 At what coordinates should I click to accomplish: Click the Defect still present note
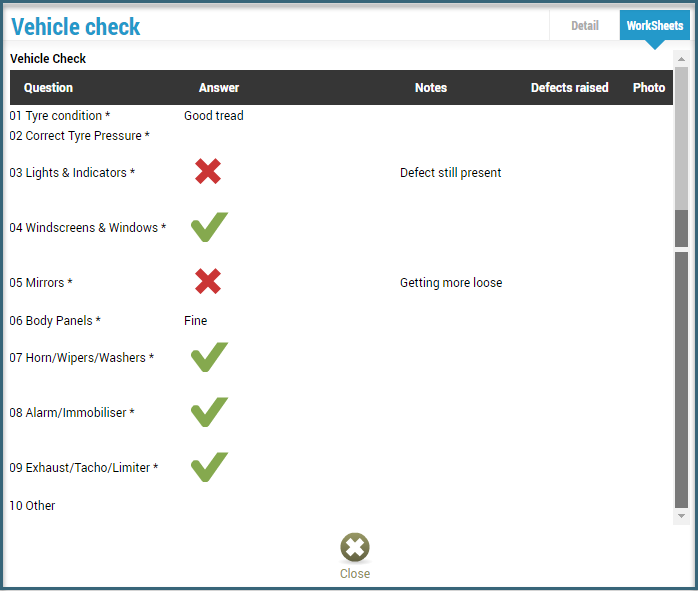point(450,173)
